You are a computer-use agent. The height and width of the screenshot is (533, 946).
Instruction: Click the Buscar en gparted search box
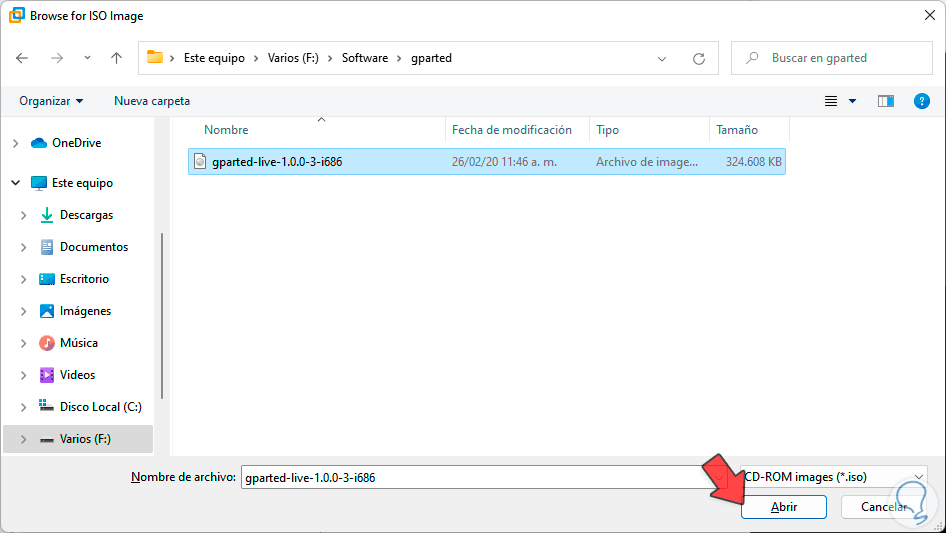click(831, 58)
